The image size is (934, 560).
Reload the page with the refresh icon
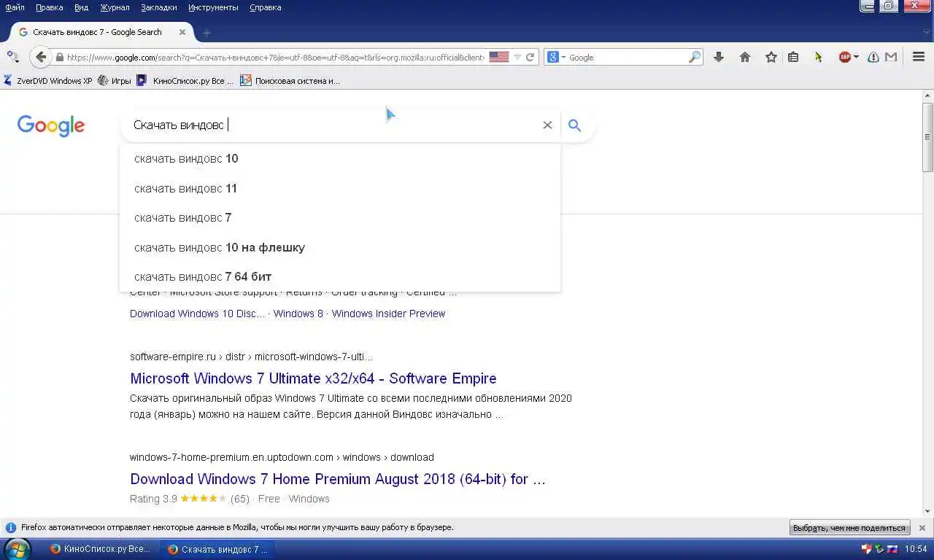[x=530, y=57]
